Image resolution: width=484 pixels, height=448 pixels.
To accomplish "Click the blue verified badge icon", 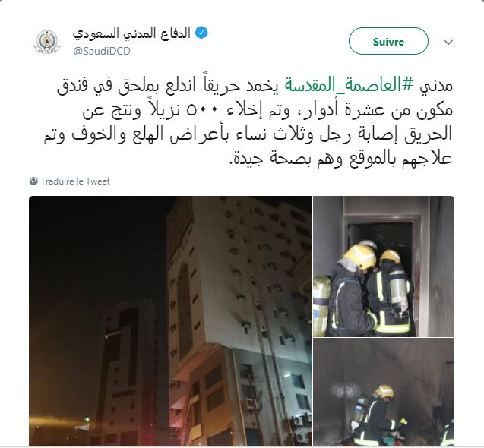I will 201,33.
